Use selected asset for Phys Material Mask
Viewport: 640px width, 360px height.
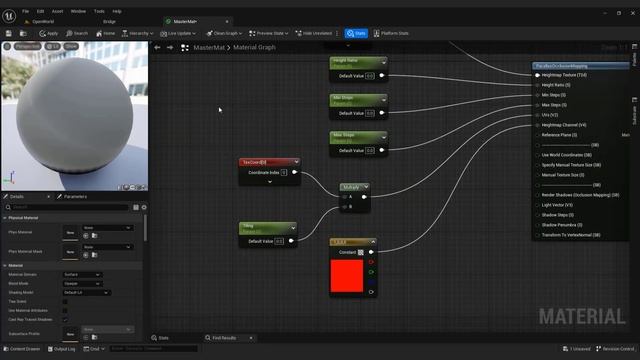tap(86, 255)
